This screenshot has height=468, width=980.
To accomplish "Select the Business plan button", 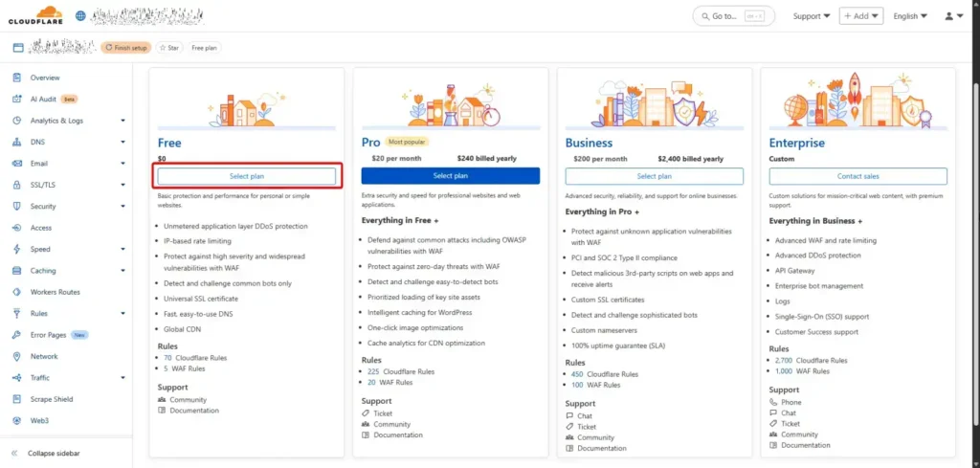I will pos(655,176).
